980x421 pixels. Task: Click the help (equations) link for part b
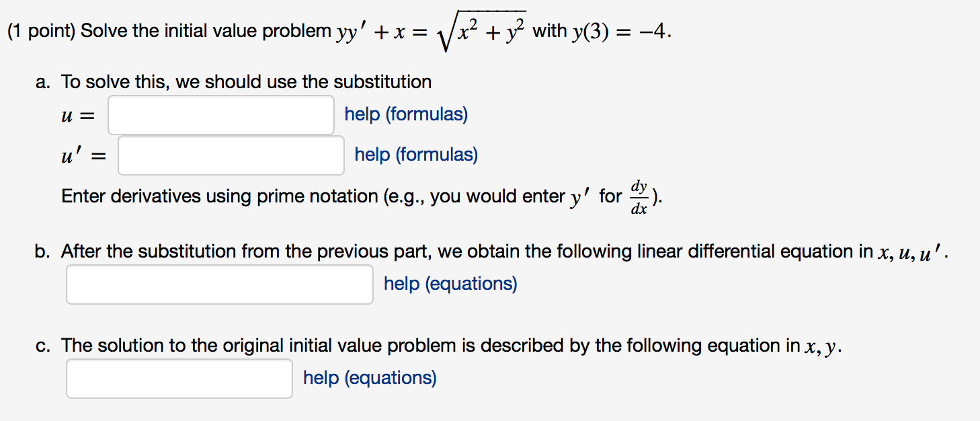point(450,283)
